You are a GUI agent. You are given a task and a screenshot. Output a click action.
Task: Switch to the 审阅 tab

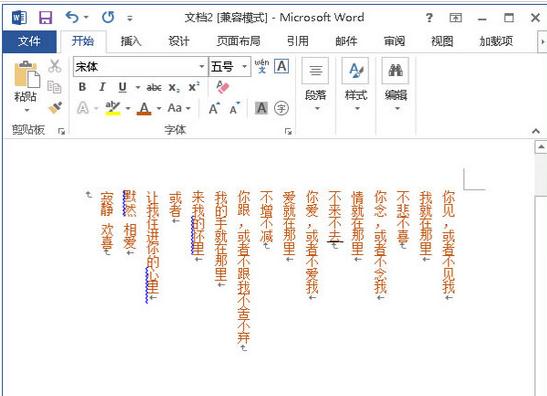pos(395,42)
